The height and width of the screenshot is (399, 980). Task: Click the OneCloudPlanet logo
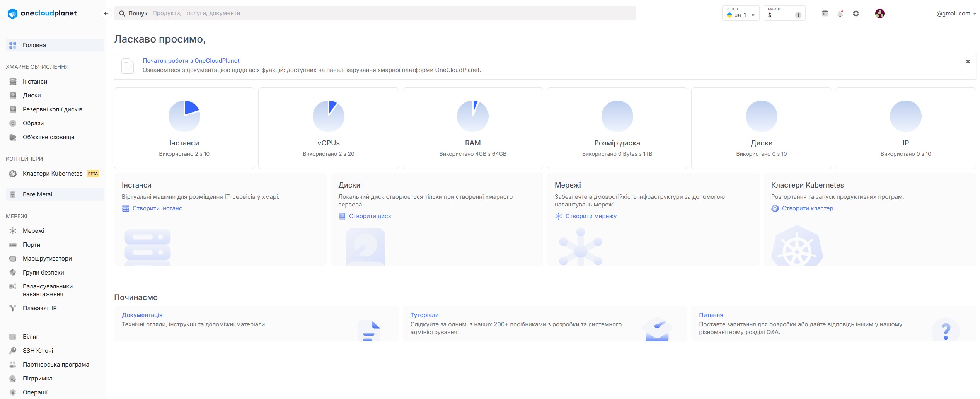point(42,14)
